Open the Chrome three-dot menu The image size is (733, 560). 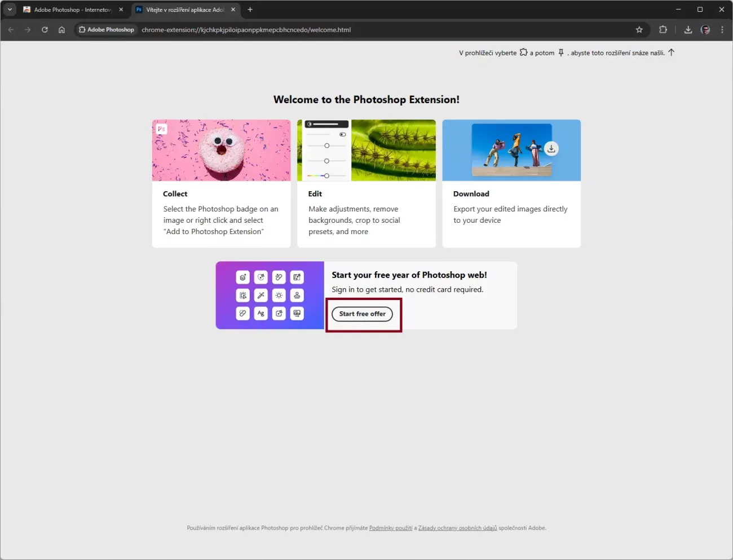722,30
